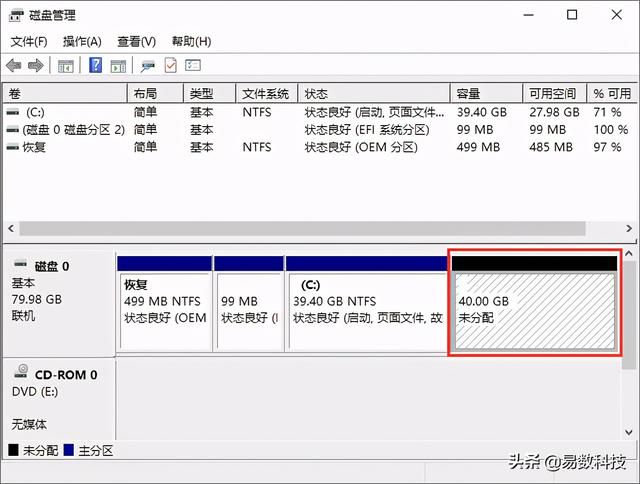Select the 99 MB EFI partition block
This screenshot has height=484, width=640.
(x=249, y=304)
